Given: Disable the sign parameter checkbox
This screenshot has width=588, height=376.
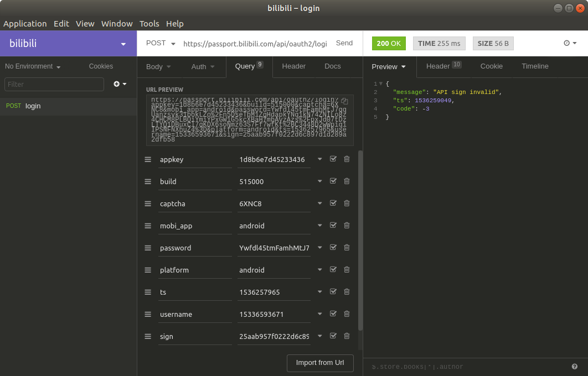Looking at the screenshot, I should point(333,336).
